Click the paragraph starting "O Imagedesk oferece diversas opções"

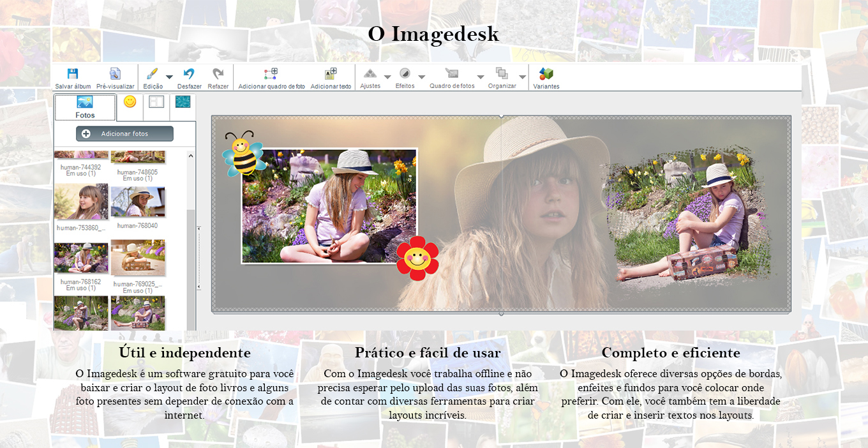[x=671, y=394]
